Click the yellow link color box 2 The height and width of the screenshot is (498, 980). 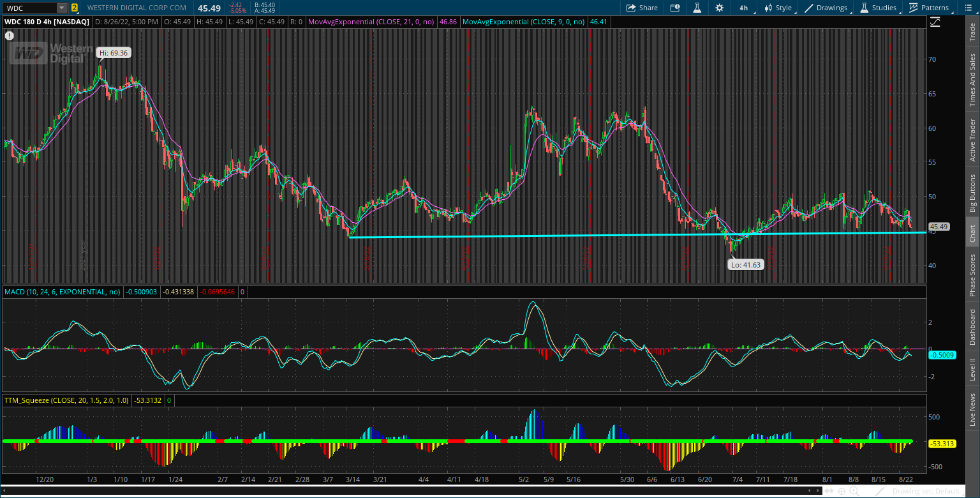pos(75,8)
